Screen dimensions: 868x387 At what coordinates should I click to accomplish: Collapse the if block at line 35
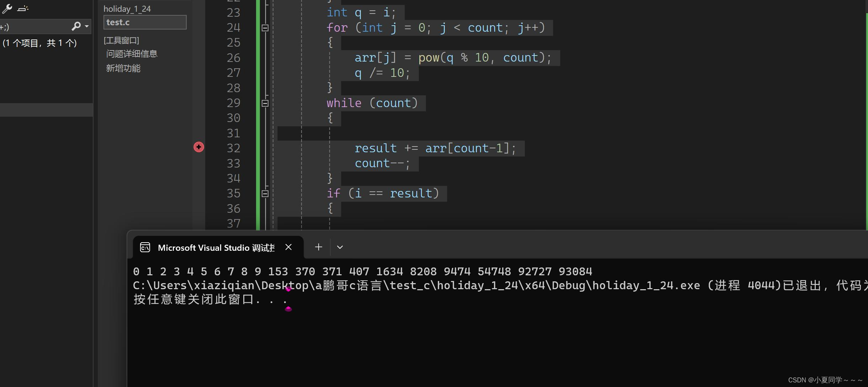264,193
